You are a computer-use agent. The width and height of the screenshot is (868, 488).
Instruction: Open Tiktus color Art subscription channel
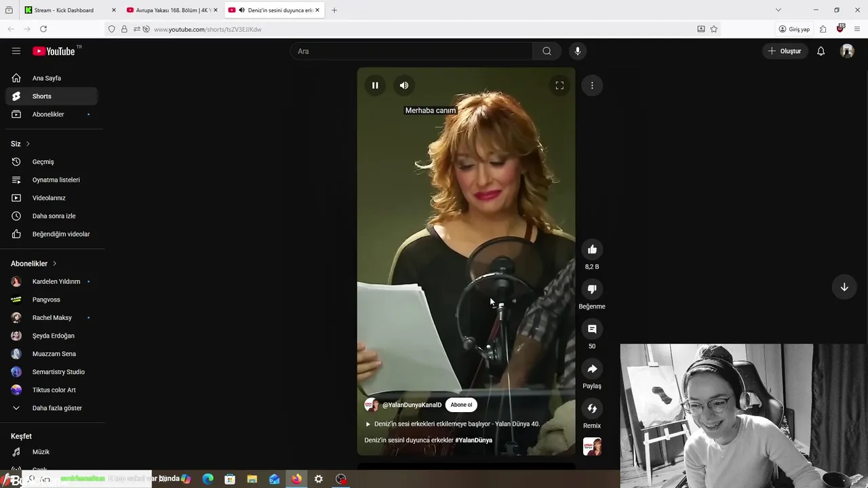(52, 390)
